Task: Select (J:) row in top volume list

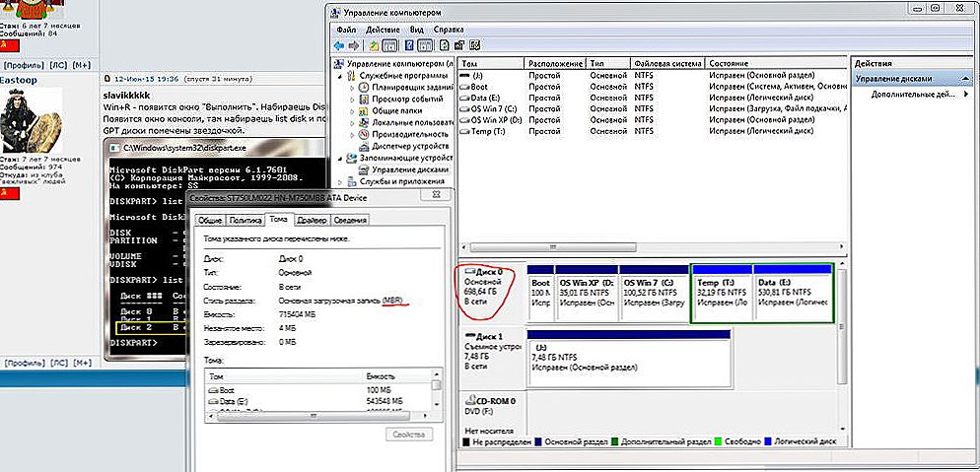Action: click(x=653, y=75)
